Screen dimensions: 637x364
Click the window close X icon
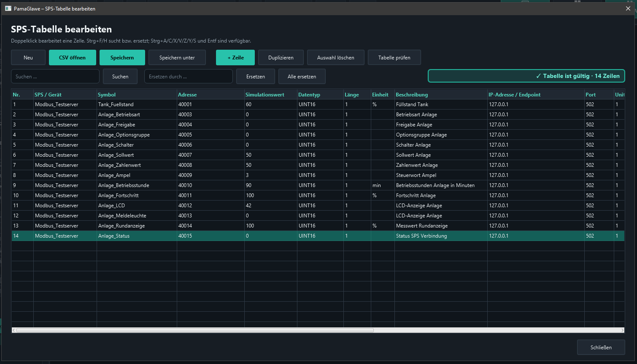pyautogui.click(x=628, y=8)
